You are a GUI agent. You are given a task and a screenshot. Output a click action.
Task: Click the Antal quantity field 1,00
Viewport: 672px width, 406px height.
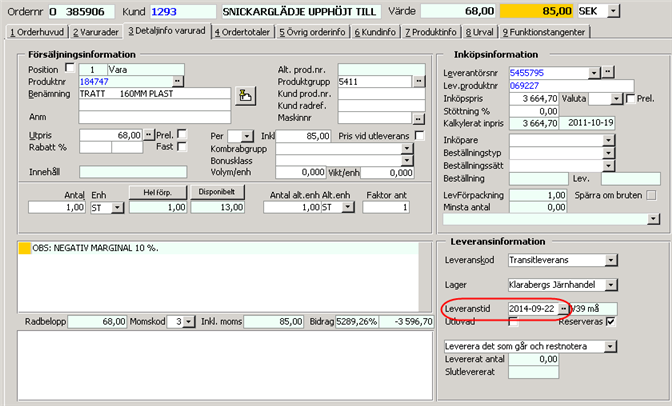[x=57, y=208]
